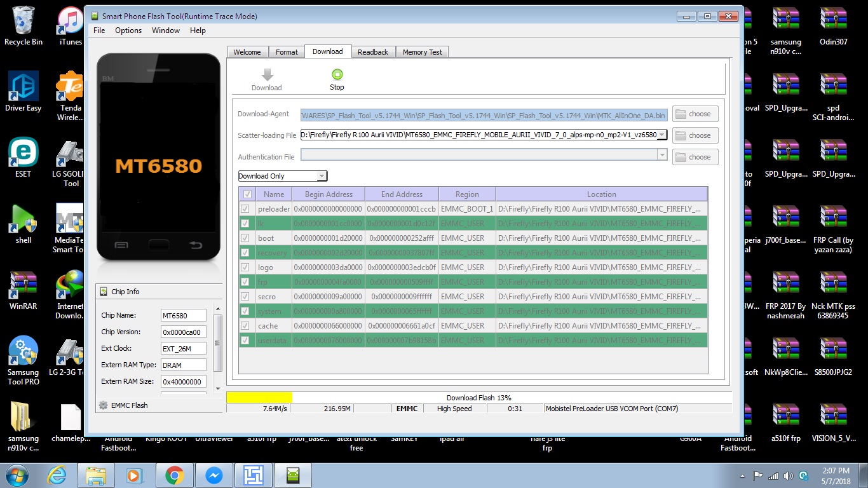
Task: Switch to the Memory Test tab
Action: pyautogui.click(x=423, y=52)
